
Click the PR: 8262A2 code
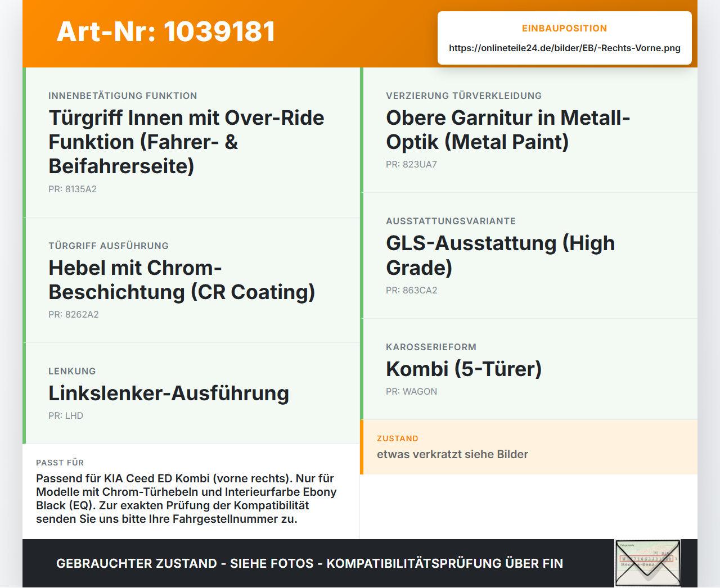(x=73, y=314)
